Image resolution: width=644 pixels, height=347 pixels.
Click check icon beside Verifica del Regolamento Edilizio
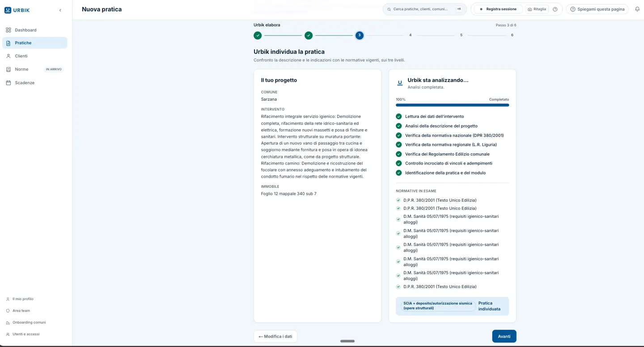[399, 154]
